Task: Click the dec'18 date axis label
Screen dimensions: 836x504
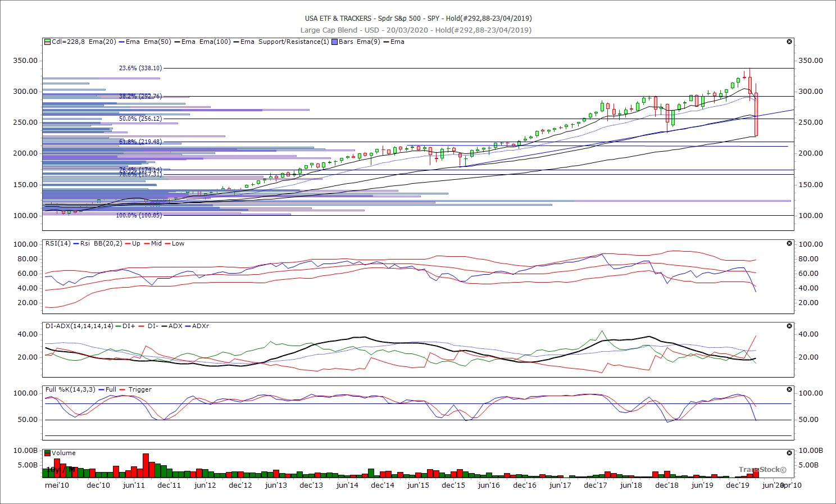Action: tap(667, 485)
